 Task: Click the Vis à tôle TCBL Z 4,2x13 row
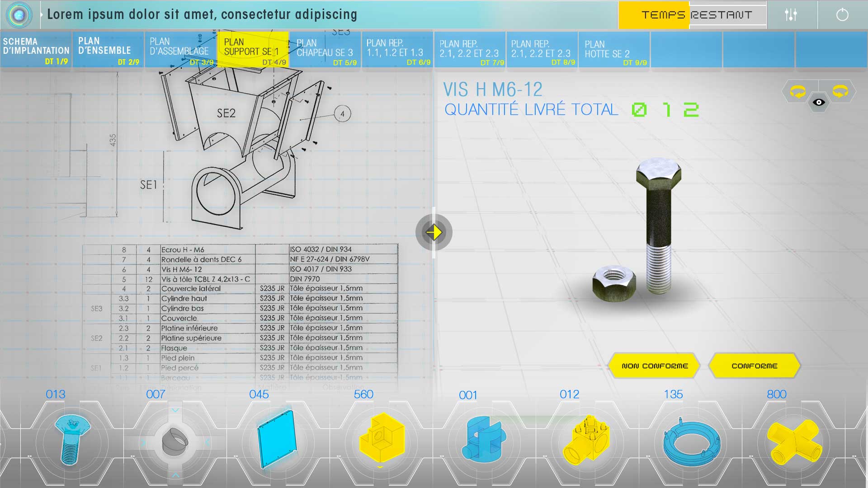click(240, 279)
